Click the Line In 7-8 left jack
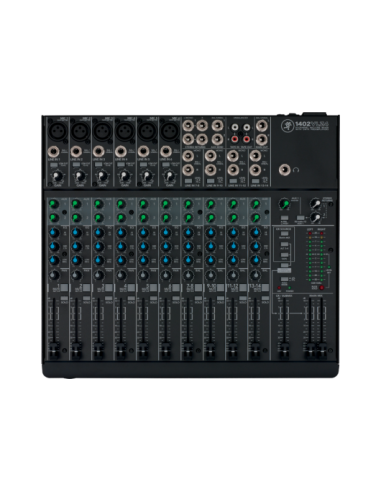 pos(188,156)
